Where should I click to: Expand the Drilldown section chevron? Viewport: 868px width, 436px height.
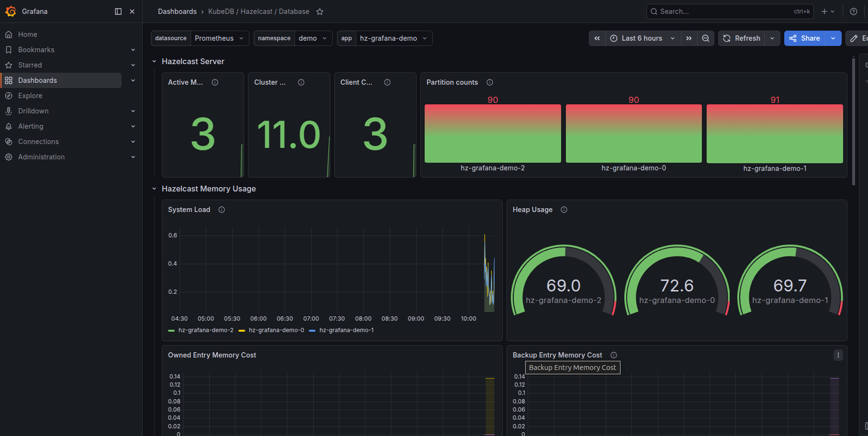(x=133, y=111)
